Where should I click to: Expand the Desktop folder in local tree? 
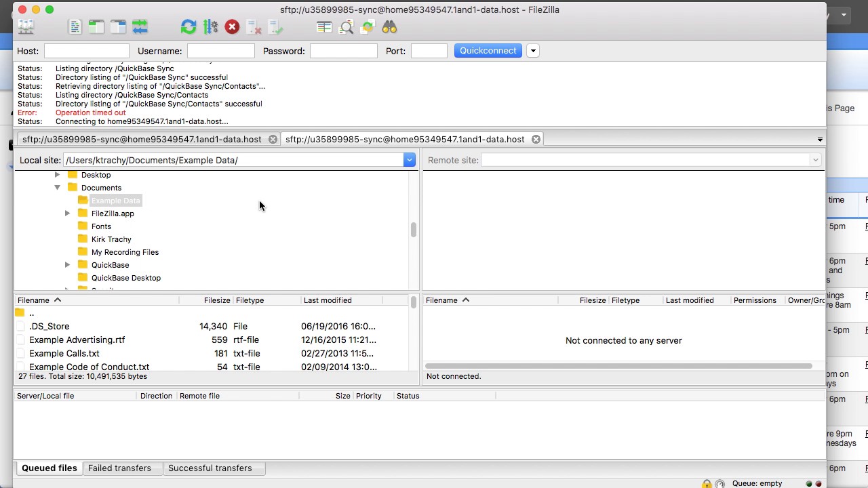click(x=58, y=175)
